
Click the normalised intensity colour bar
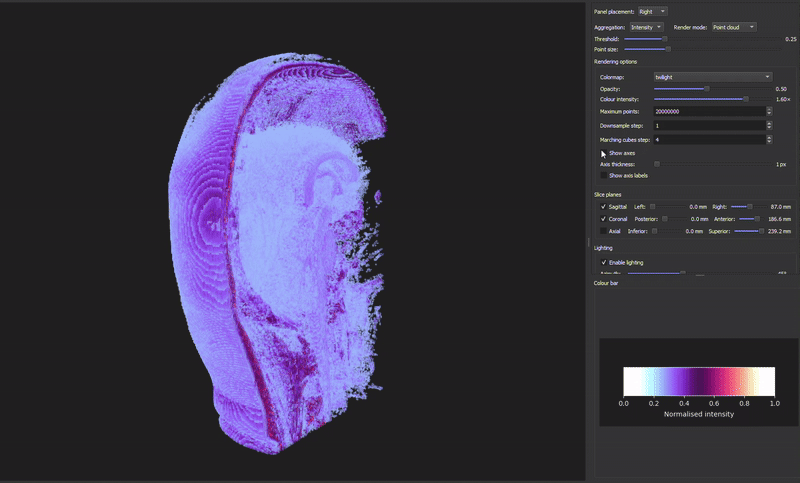click(x=699, y=381)
